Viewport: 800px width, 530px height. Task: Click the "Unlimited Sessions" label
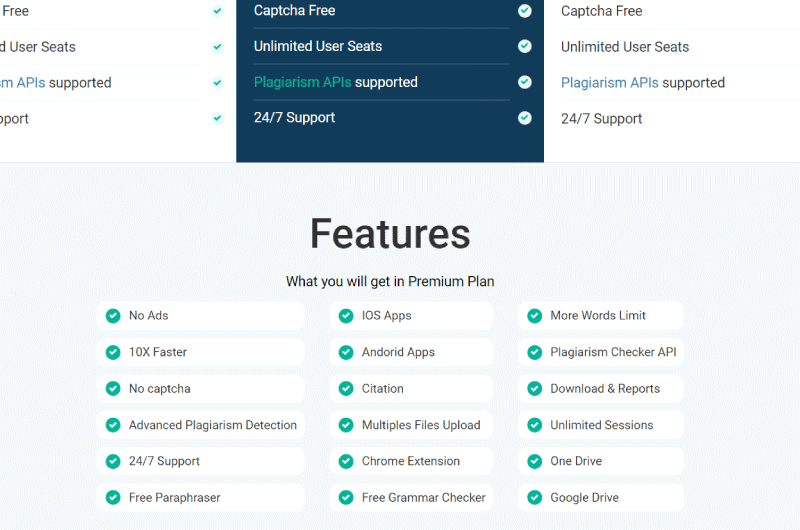pyautogui.click(x=602, y=425)
